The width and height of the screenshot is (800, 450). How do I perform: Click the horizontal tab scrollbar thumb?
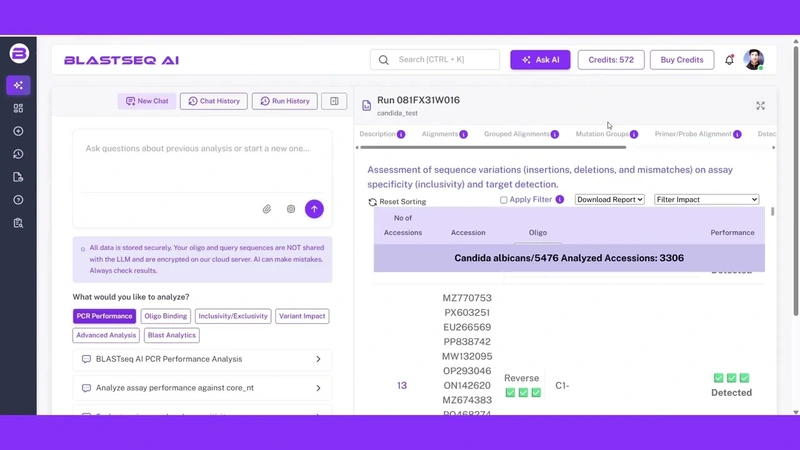point(493,147)
